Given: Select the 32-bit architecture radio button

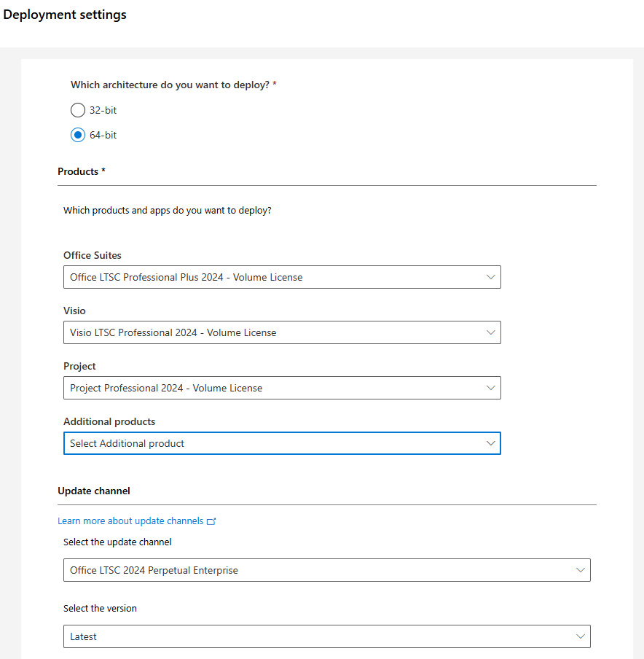Looking at the screenshot, I should tap(78, 110).
